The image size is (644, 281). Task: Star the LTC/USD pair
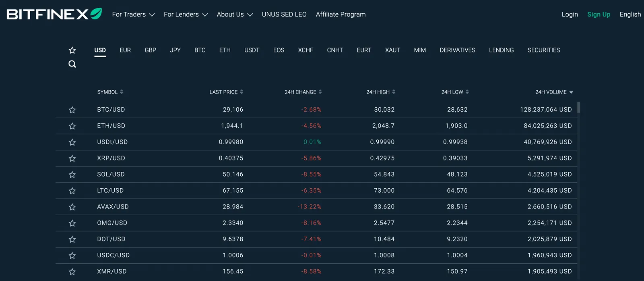pyautogui.click(x=72, y=191)
